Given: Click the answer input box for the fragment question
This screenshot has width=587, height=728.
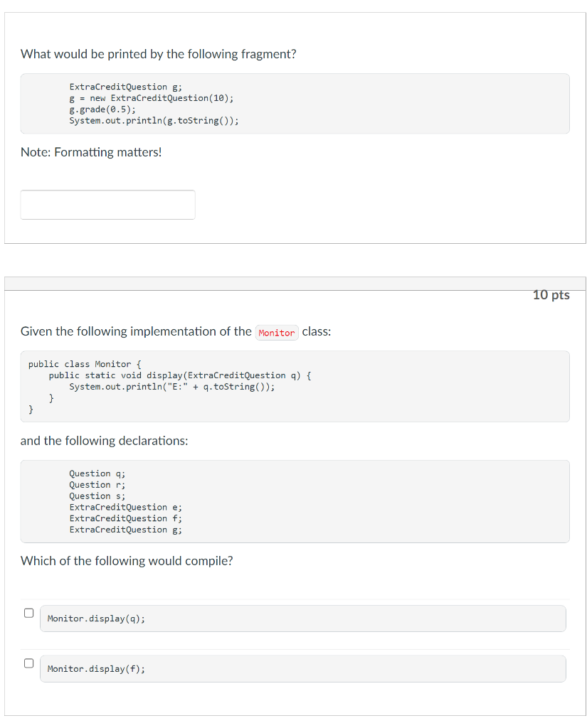Looking at the screenshot, I should [107, 204].
